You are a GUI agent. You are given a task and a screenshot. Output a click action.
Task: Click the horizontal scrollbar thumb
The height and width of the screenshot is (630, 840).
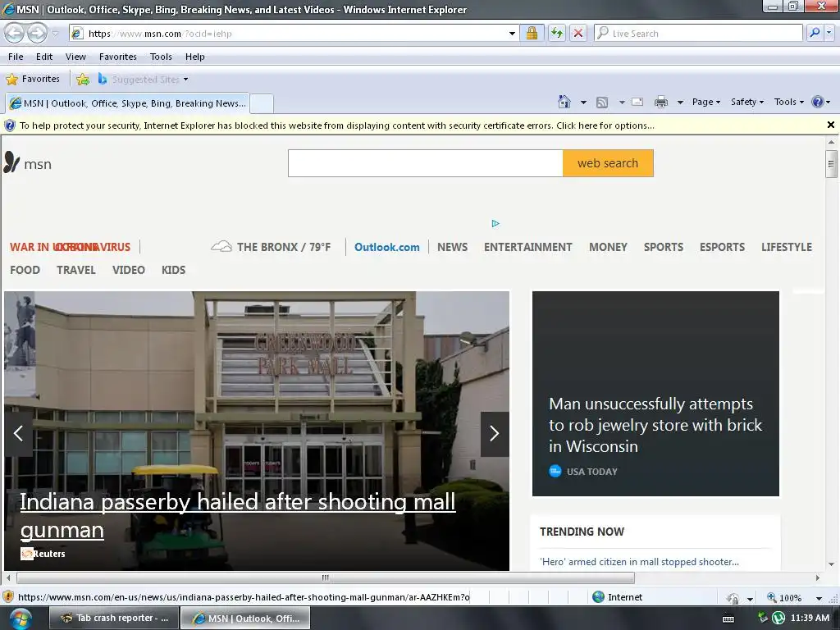pyautogui.click(x=325, y=577)
